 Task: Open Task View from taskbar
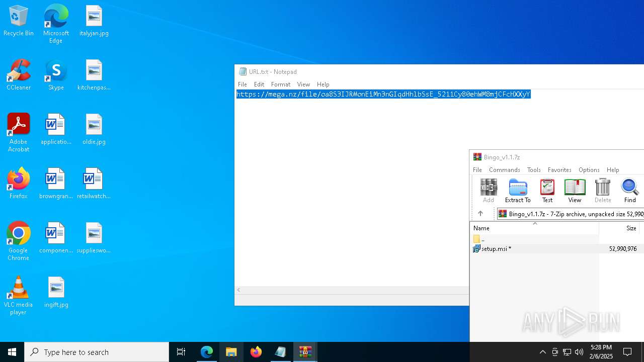(x=181, y=352)
